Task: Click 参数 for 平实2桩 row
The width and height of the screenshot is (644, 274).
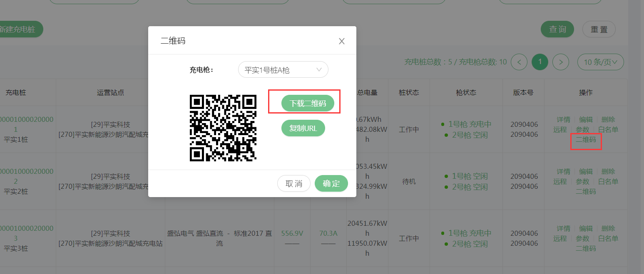Action: (x=582, y=181)
